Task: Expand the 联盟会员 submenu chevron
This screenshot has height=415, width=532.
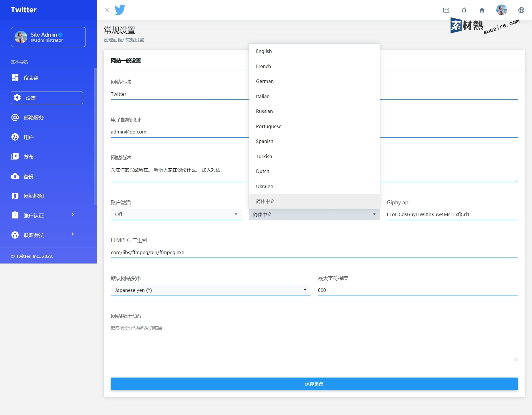Action: click(x=73, y=234)
